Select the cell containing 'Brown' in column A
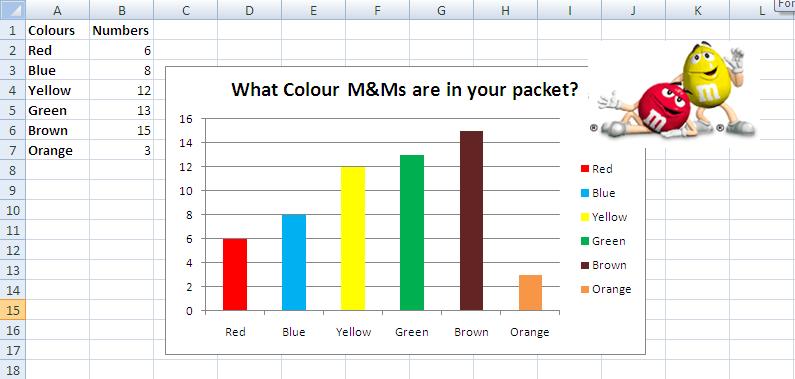Image resolution: width=795 pixels, height=379 pixels. click(x=58, y=130)
